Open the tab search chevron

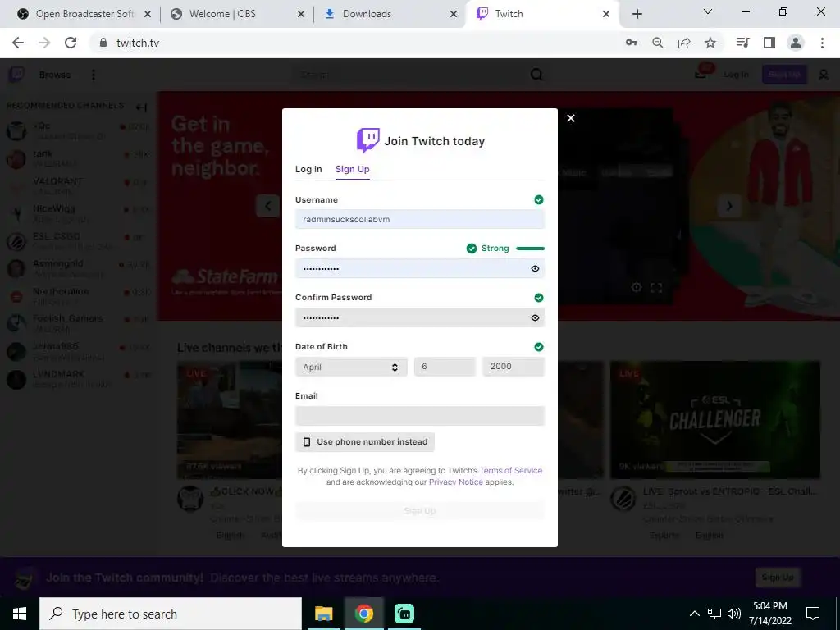pos(708,11)
